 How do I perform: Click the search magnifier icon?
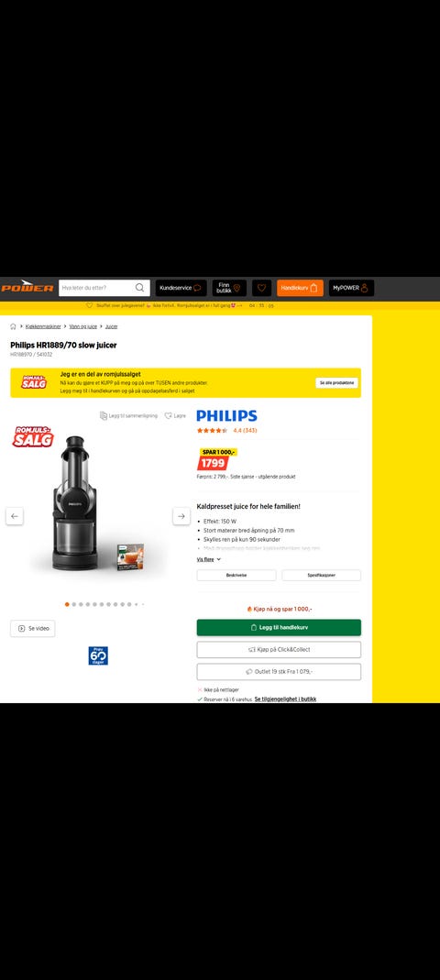140,288
